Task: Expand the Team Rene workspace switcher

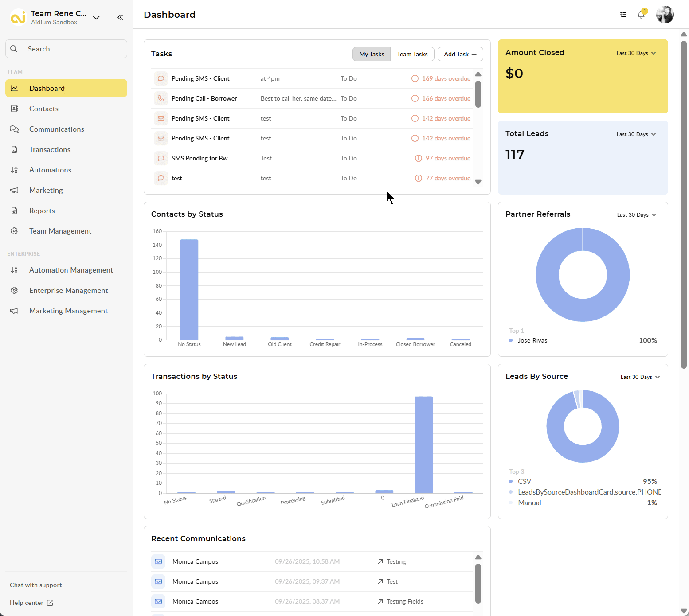Action: tap(96, 18)
